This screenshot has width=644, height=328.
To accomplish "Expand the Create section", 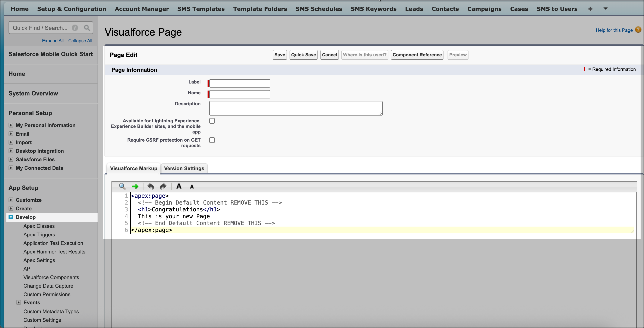I will tap(11, 208).
